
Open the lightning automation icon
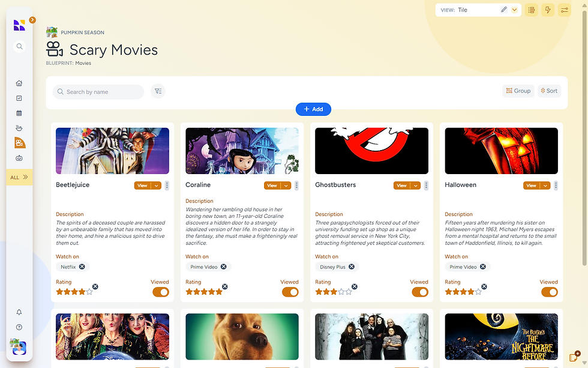point(548,10)
